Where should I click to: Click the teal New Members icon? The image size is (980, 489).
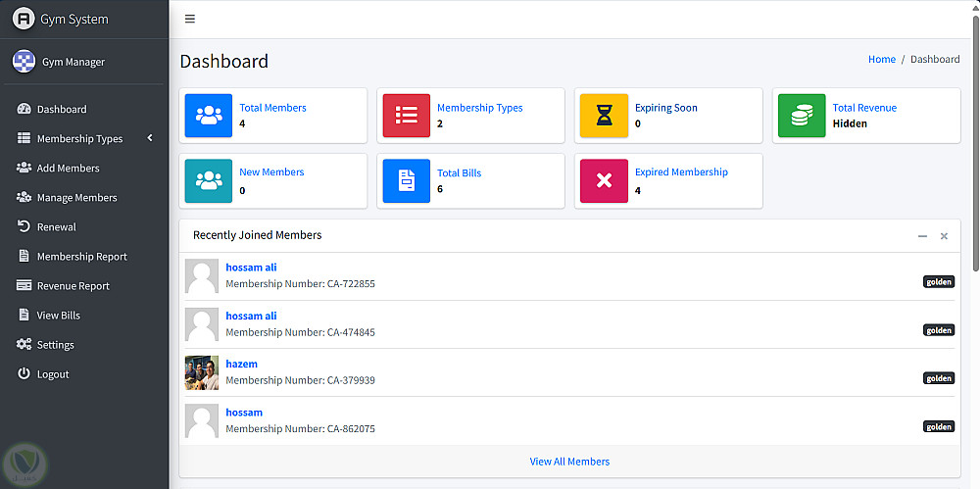[209, 180]
